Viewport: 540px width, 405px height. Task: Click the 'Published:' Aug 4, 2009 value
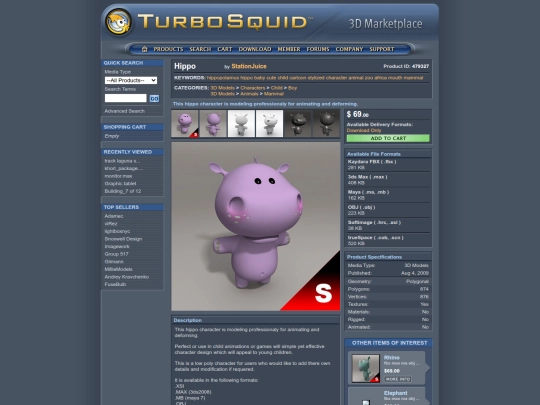415,273
